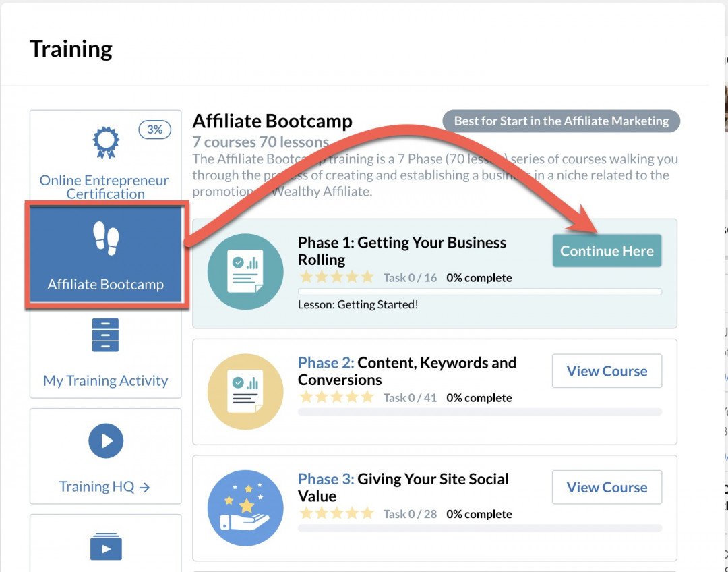The image size is (728, 572).
Task: Open View Course for Phase 2
Action: point(607,371)
